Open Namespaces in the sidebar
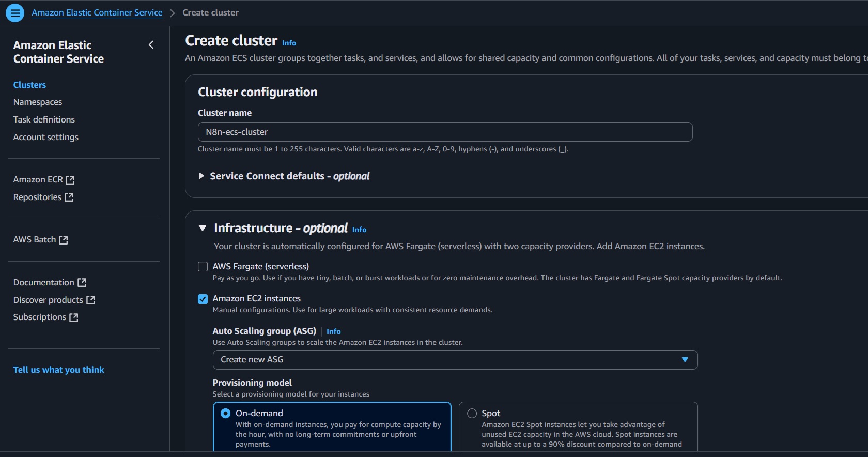Viewport: 868px width, 457px height. tap(38, 102)
